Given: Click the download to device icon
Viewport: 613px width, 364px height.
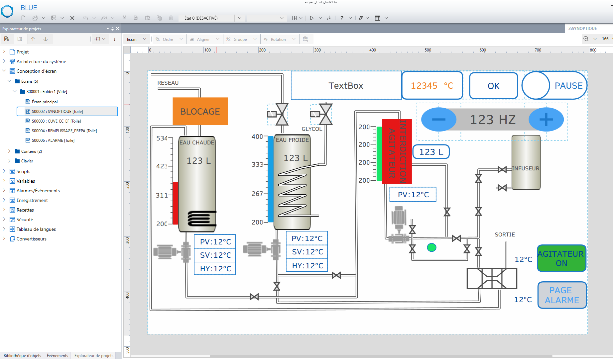Looking at the screenshot, I should 329,18.
